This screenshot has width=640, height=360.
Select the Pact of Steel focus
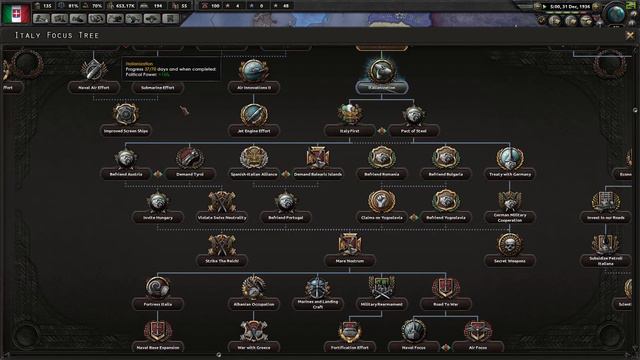(413, 120)
